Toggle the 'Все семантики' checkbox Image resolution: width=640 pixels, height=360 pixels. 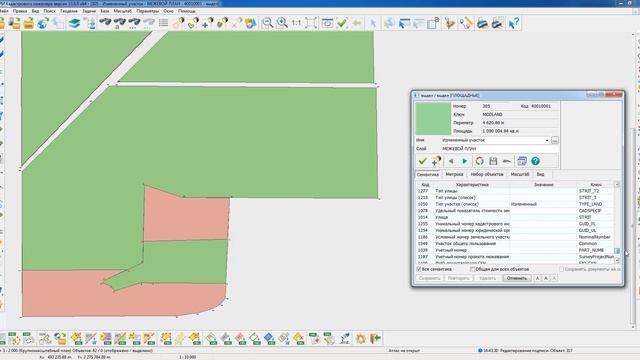pos(419,269)
